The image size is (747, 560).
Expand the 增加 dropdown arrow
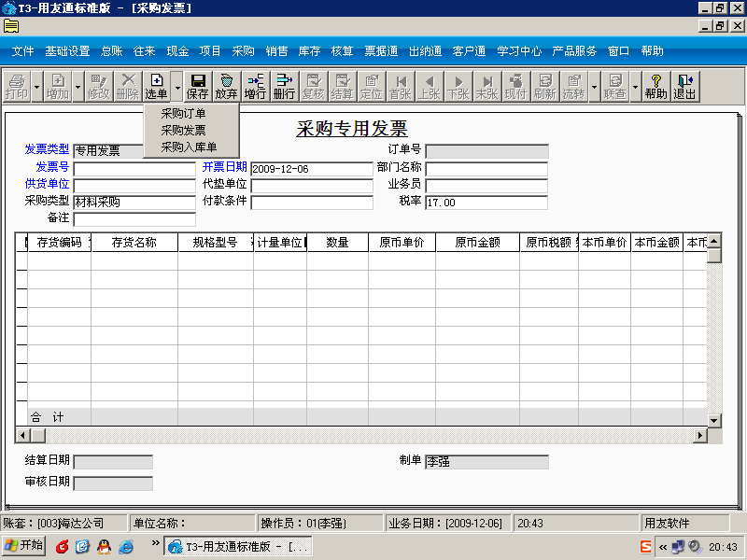pos(78,86)
